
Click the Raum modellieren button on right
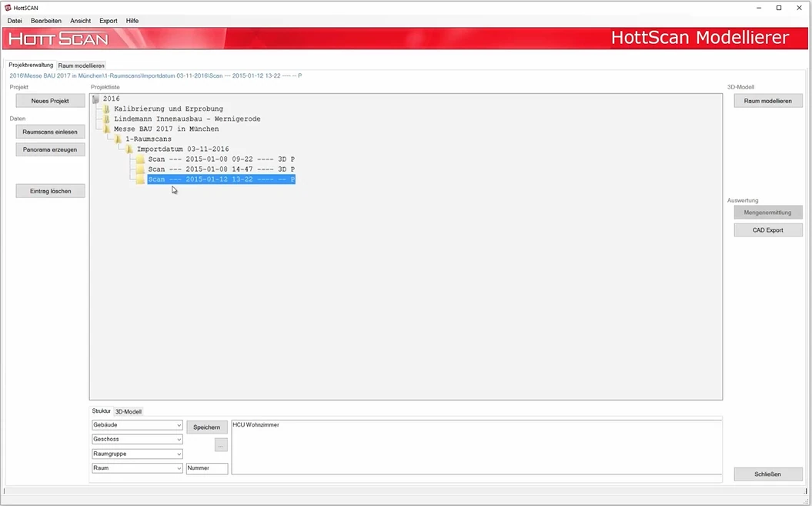pyautogui.click(x=768, y=101)
